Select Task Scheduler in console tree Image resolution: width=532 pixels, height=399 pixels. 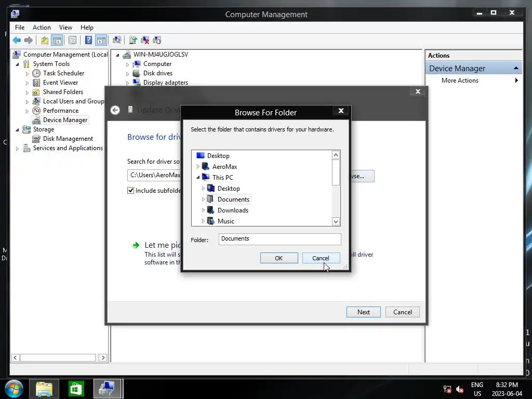63,73
